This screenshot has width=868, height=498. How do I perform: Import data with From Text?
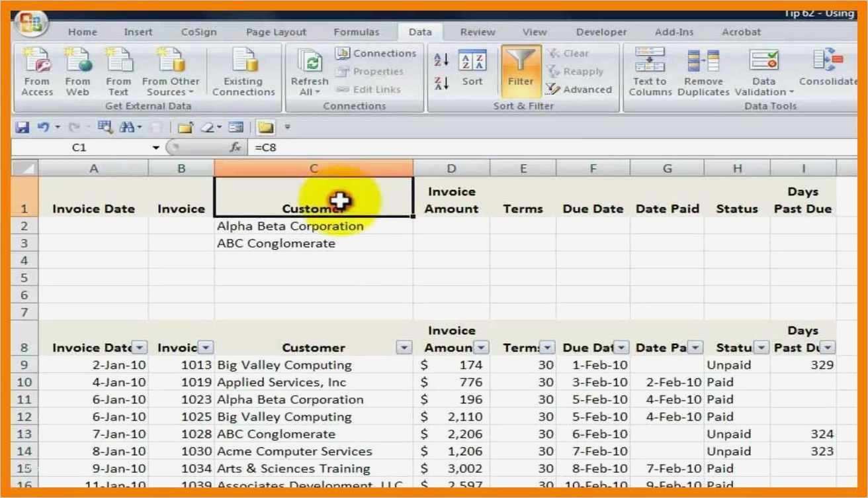[x=118, y=72]
